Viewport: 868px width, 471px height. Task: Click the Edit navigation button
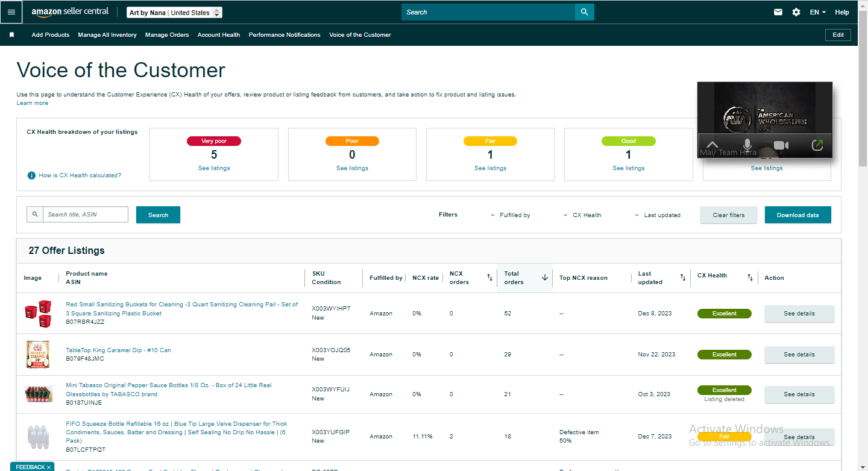pyautogui.click(x=838, y=35)
